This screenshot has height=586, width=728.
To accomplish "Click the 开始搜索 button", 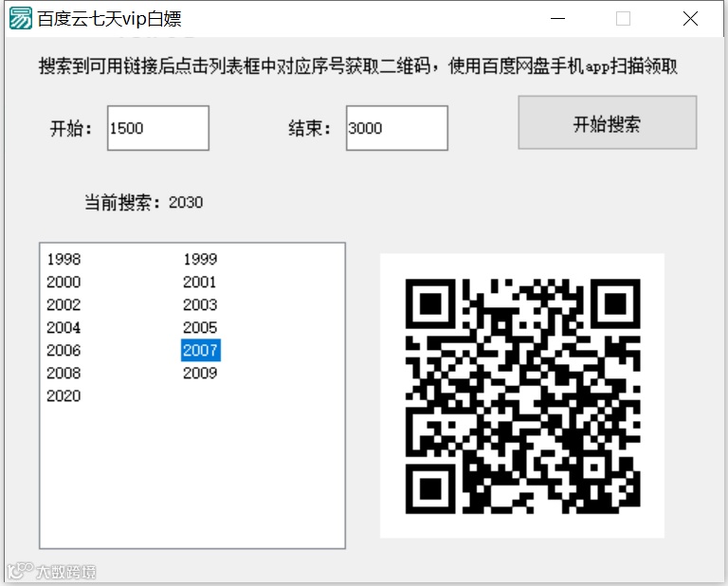I will 608,122.
